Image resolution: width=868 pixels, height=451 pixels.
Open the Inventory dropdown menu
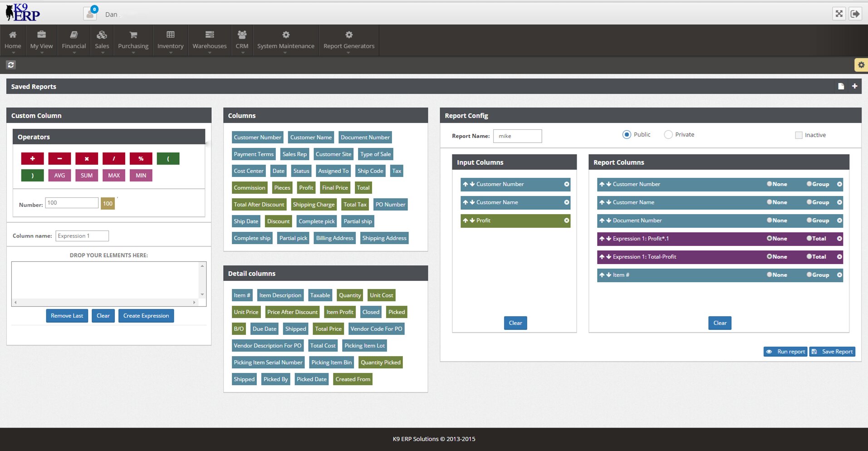(x=170, y=40)
